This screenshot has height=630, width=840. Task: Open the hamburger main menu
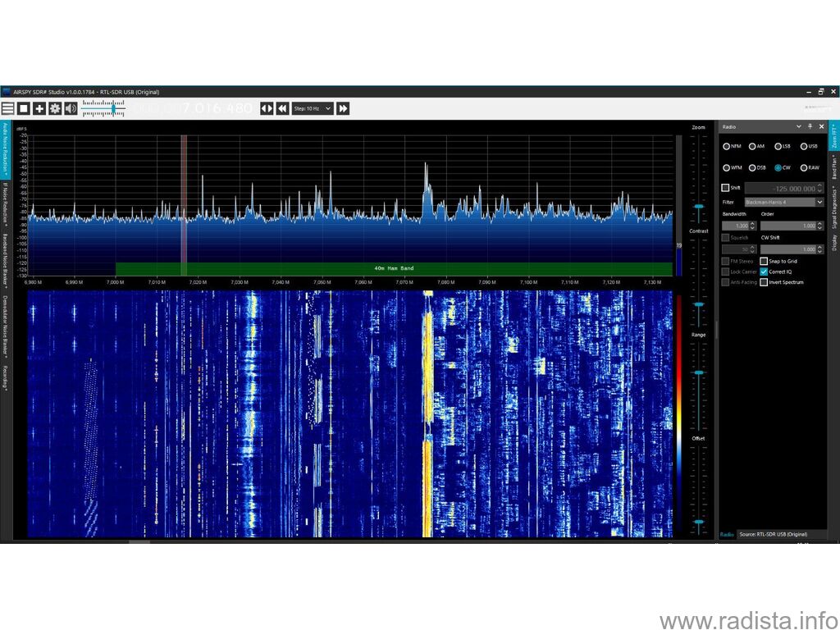coord(7,109)
